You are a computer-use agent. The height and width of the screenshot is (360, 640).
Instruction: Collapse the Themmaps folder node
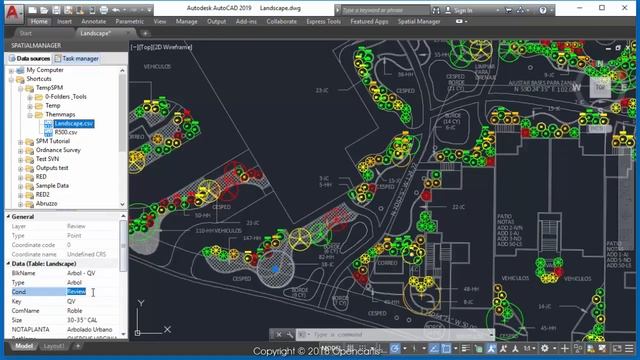[30, 115]
